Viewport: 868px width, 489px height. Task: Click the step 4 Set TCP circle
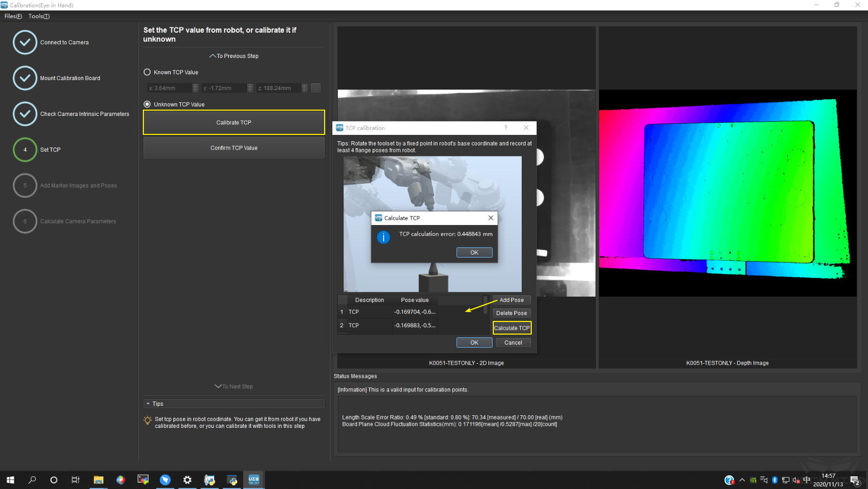click(25, 150)
